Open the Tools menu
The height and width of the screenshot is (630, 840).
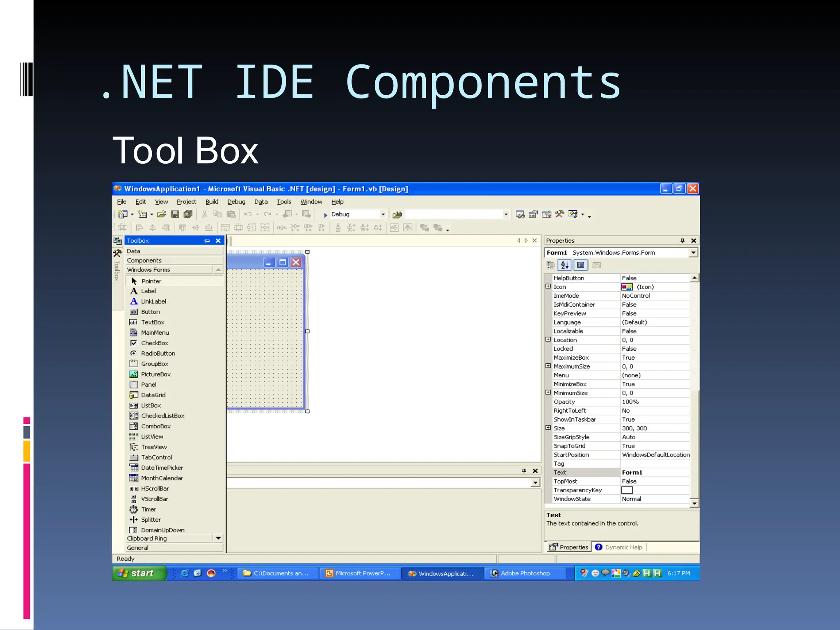coord(284,202)
